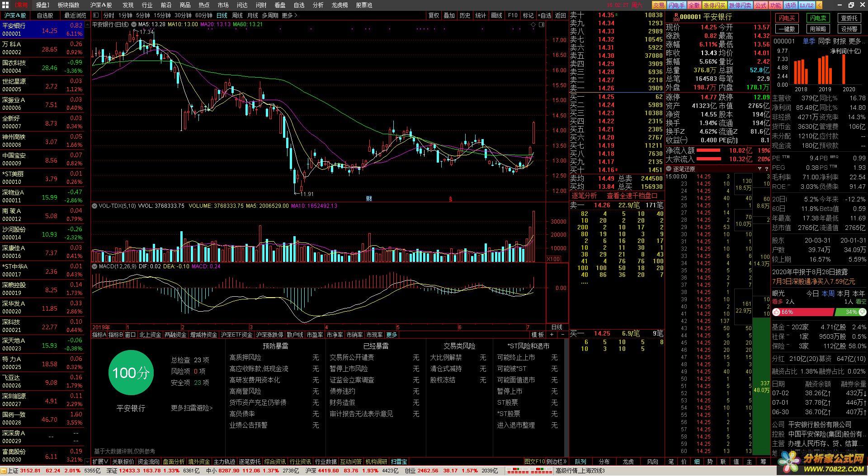Click the 涨停闪买 button
The width and height of the screenshot is (868, 476).
point(714,5)
